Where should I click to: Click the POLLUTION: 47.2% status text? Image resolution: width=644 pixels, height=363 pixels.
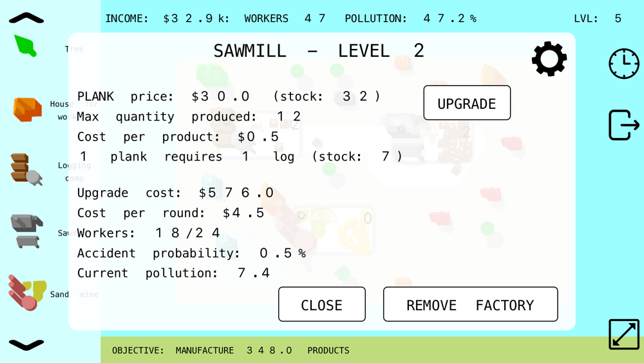pyautogui.click(x=411, y=19)
